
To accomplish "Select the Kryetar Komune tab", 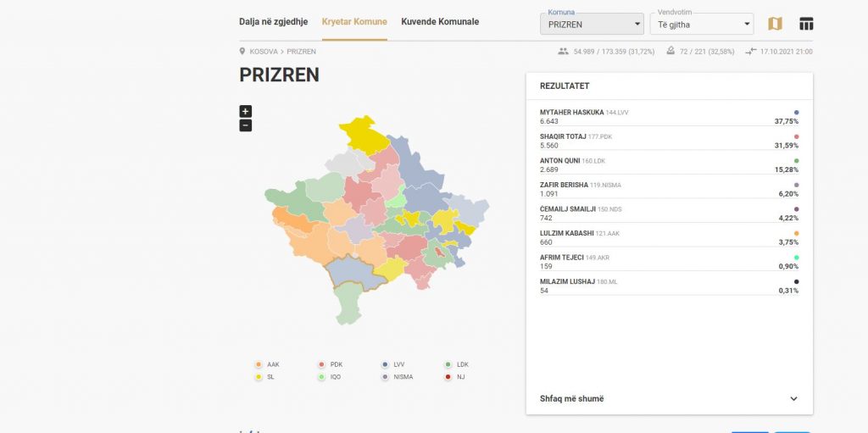I will click(354, 21).
